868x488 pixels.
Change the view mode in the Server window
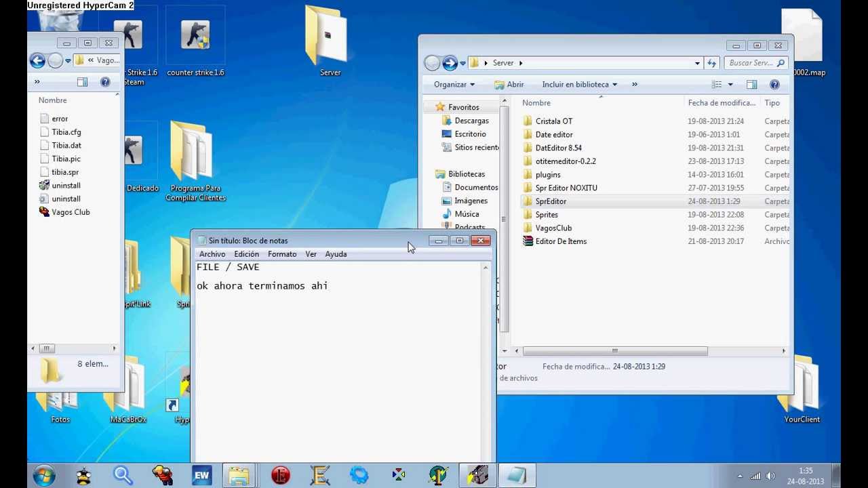pos(717,85)
